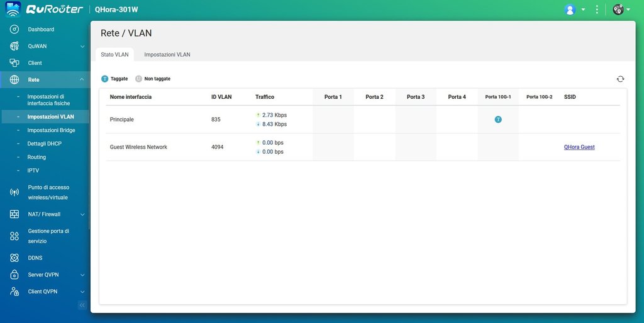Switch to Impostazioni VLAN tab
The image size is (644, 323).
pyautogui.click(x=167, y=55)
